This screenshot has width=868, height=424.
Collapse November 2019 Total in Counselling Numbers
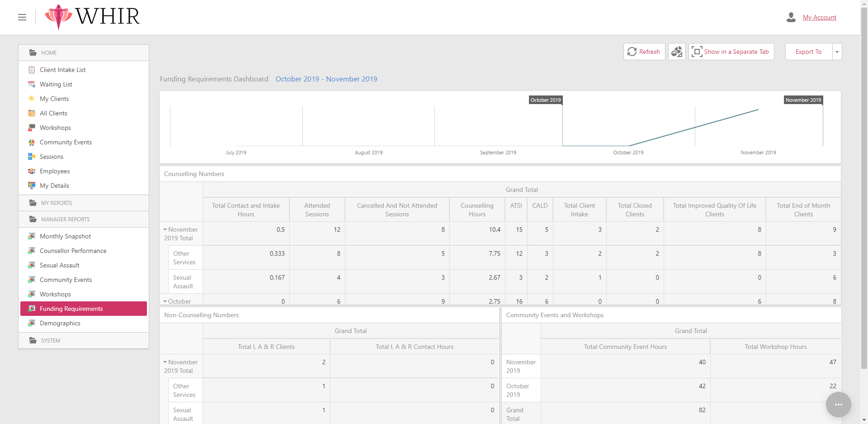click(x=165, y=229)
